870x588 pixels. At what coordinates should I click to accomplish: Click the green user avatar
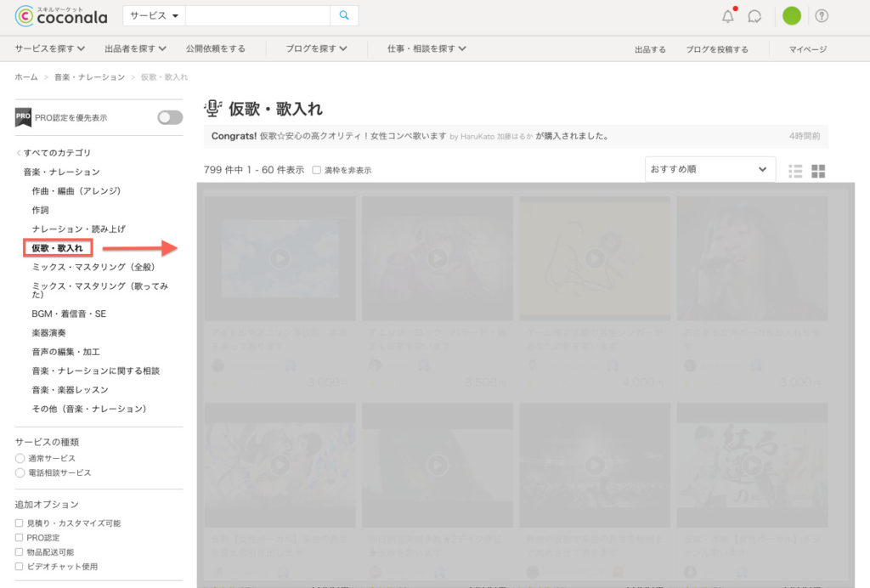(x=791, y=16)
